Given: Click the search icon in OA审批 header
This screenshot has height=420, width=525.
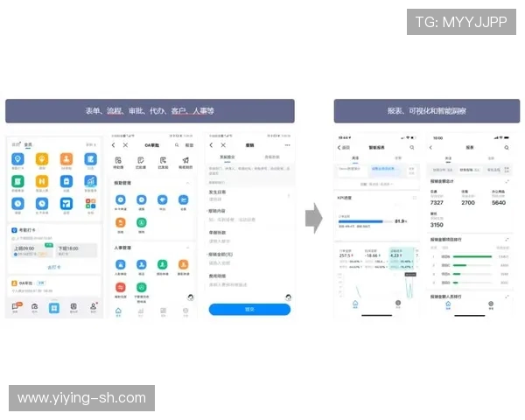Looking at the screenshot, I should (177, 145).
